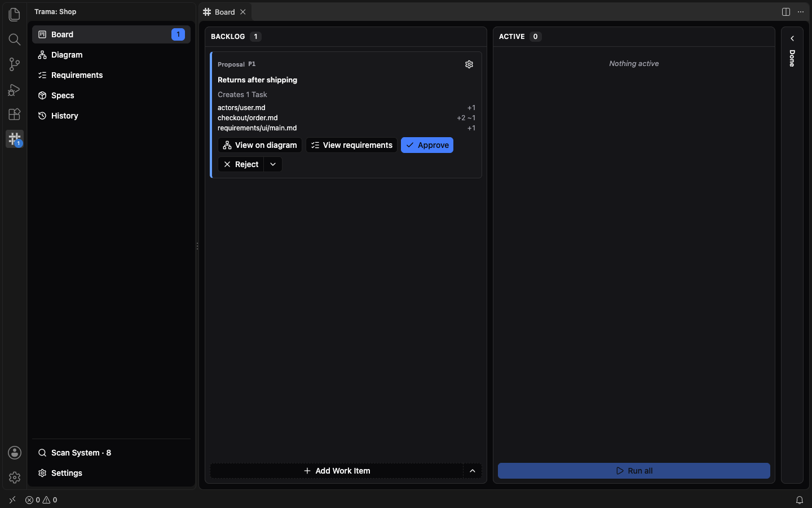This screenshot has width=812, height=508.
Task: Click the sidebar resize handle grip
Action: tap(197, 246)
